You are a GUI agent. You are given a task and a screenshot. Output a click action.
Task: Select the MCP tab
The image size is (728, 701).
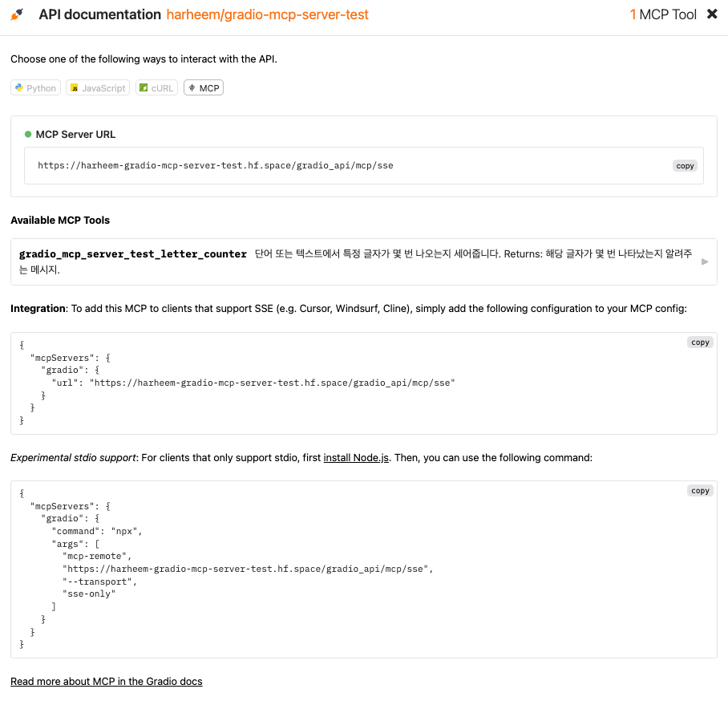pos(204,87)
